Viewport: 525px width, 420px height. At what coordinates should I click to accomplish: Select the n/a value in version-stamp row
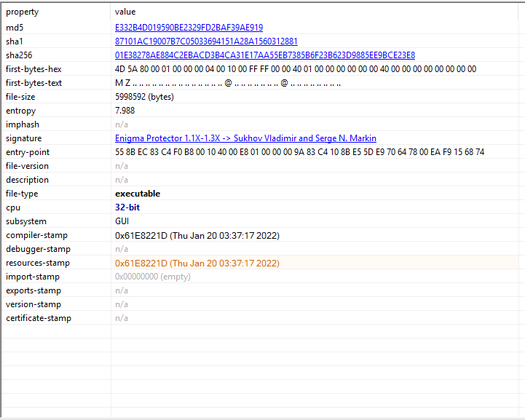121,304
